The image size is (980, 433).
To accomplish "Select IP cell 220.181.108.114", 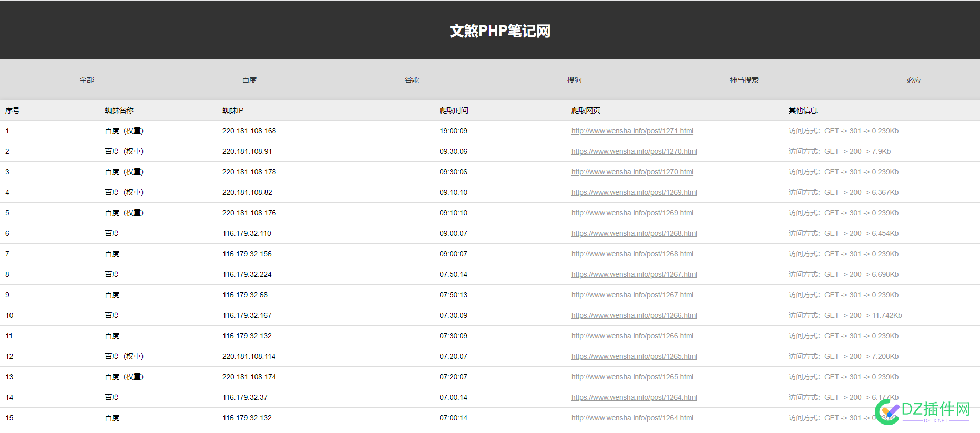I will 249,356.
